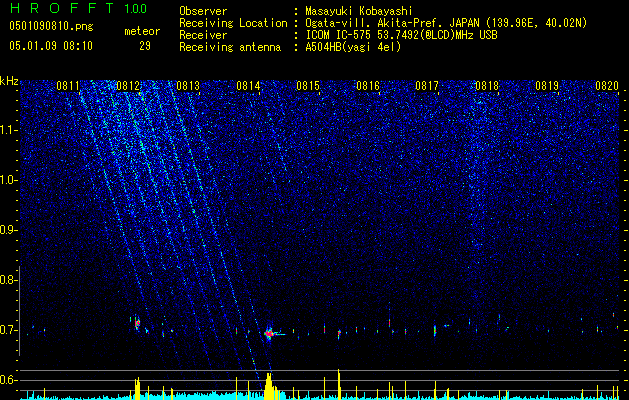Click the 0819 time marker
The image size is (629, 400).
[547, 85]
